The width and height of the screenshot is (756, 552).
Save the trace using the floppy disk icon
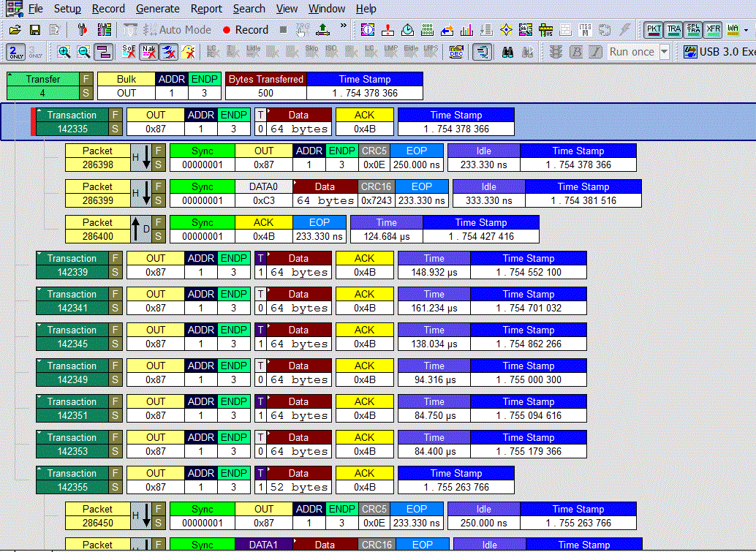(x=34, y=30)
